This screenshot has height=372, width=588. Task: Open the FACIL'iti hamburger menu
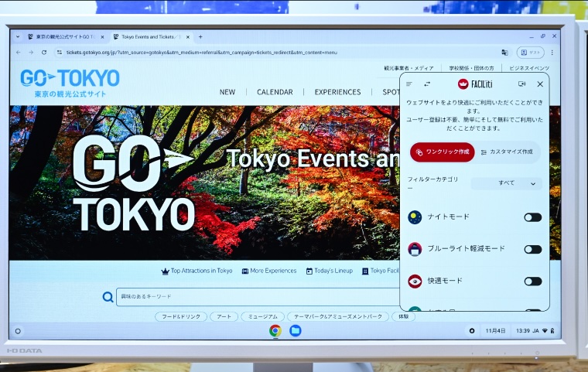pos(409,84)
